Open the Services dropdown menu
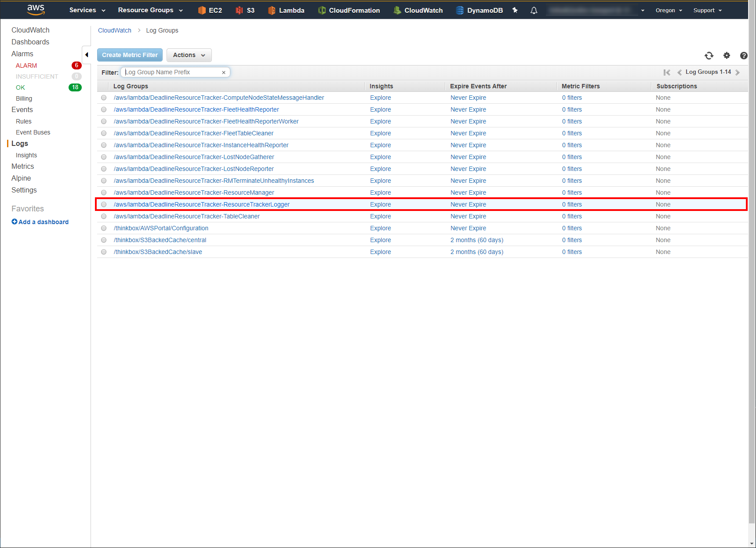This screenshot has height=548, width=756. (x=87, y=10)
